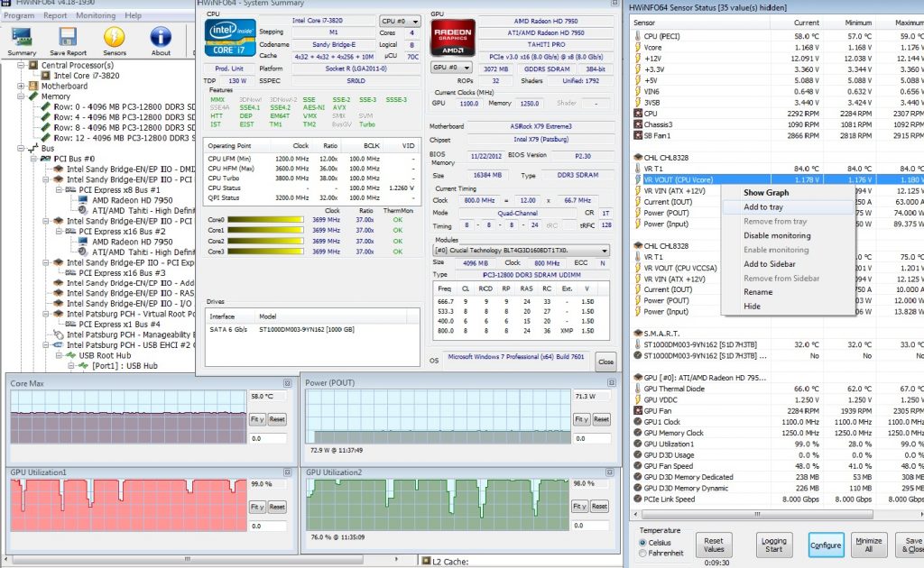Open the GPU #0 selector dropdown
The width and height of the screenshot is (924, 568).
tap(451, 68)
